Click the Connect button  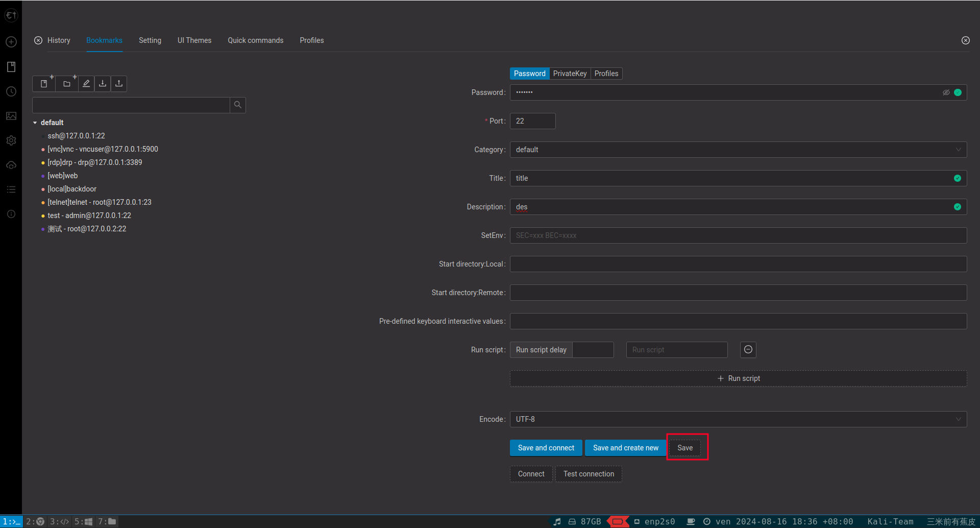pyautogui.click(x=531, y=474)
